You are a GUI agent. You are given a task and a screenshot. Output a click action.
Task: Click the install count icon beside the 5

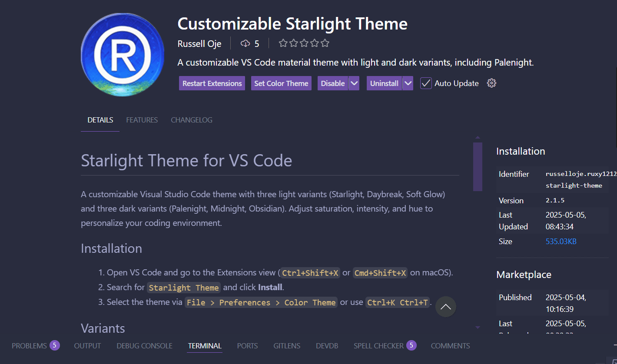click(x=245, y=43)
